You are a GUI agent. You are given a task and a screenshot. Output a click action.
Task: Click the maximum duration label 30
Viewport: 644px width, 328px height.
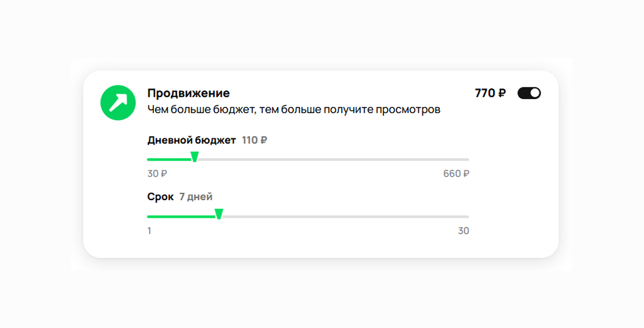[x=463, y=231]
